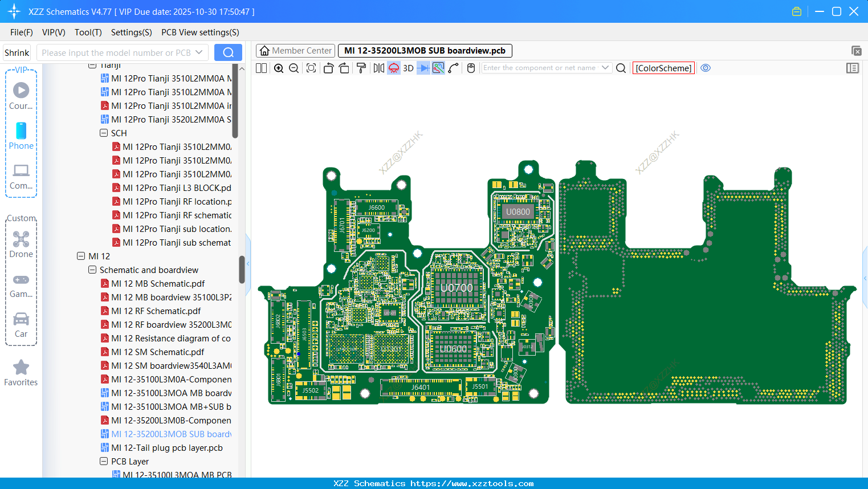Screen dimensions: 868x489
Task: Collapse the MI 12 tree node
Action: (81, 256)
